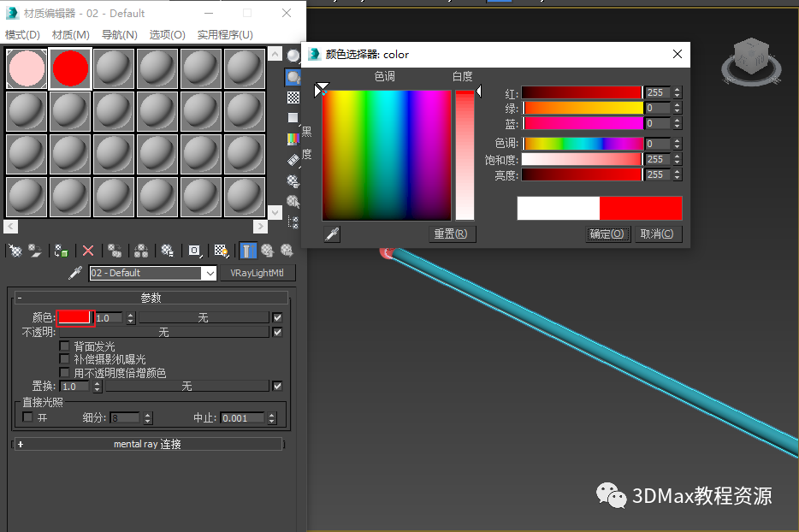Open the 材质(M) menu
Image resolution: width=799 pixels, height=532 pixels.
[71, 35]
